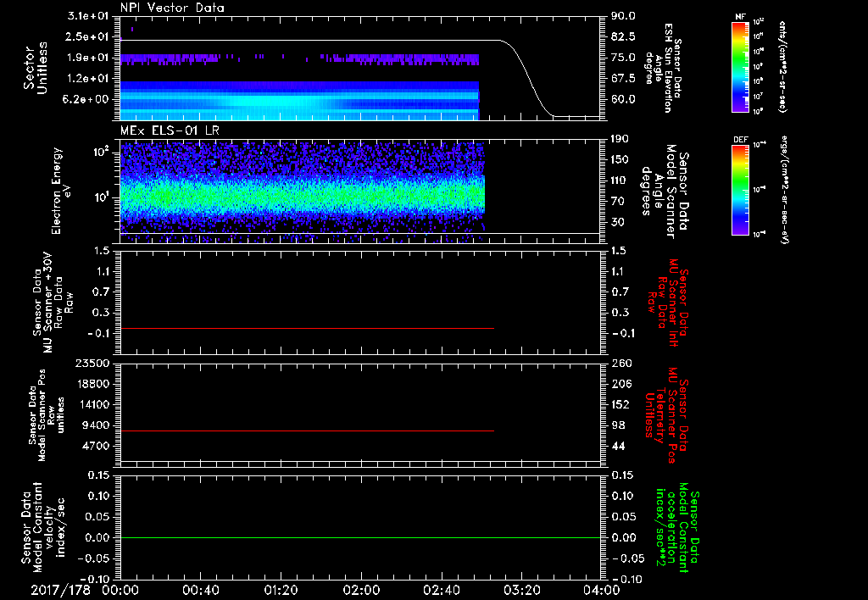Click the "30" scanner angle tick
Image resolution: width=868 pixels, height=600 pixels.
coord(618,222)
